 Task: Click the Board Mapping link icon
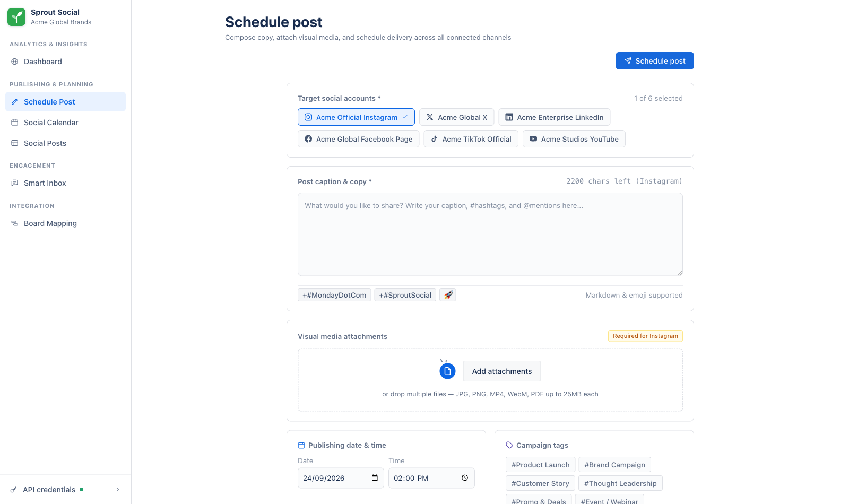pos(15,223)
